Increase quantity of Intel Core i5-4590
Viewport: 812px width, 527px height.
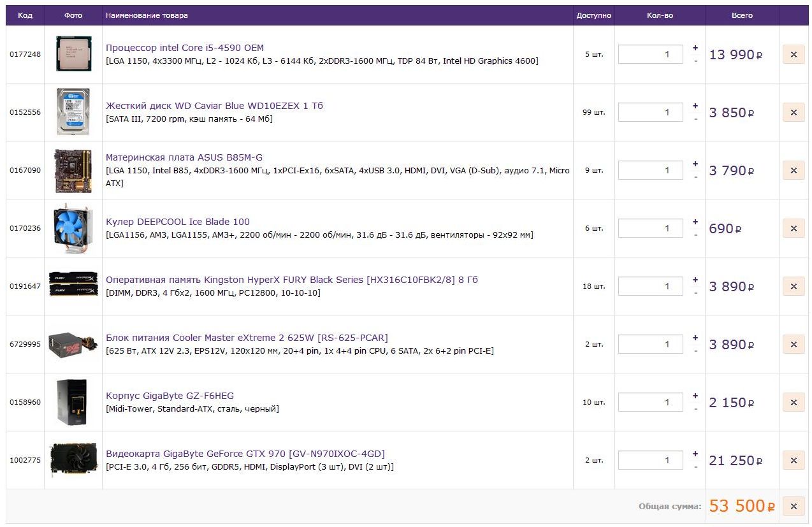point(695,48)
